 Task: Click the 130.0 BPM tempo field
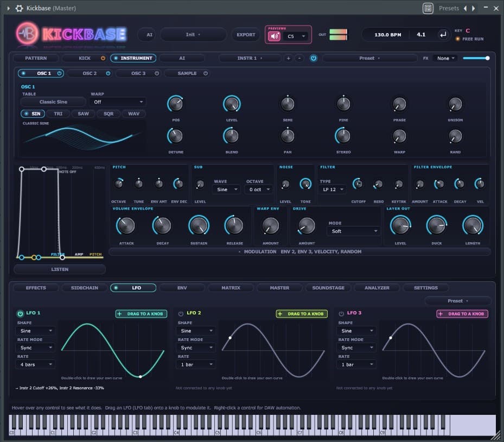pos(388,35)
